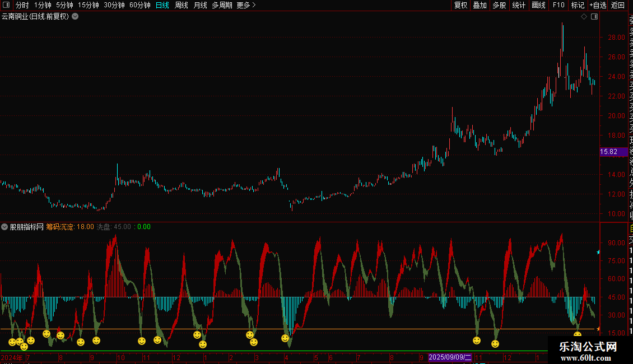This screenshot has height=364, width=633.
Task: Switch to the 周线 weekly chart
Action: [181, 5]
